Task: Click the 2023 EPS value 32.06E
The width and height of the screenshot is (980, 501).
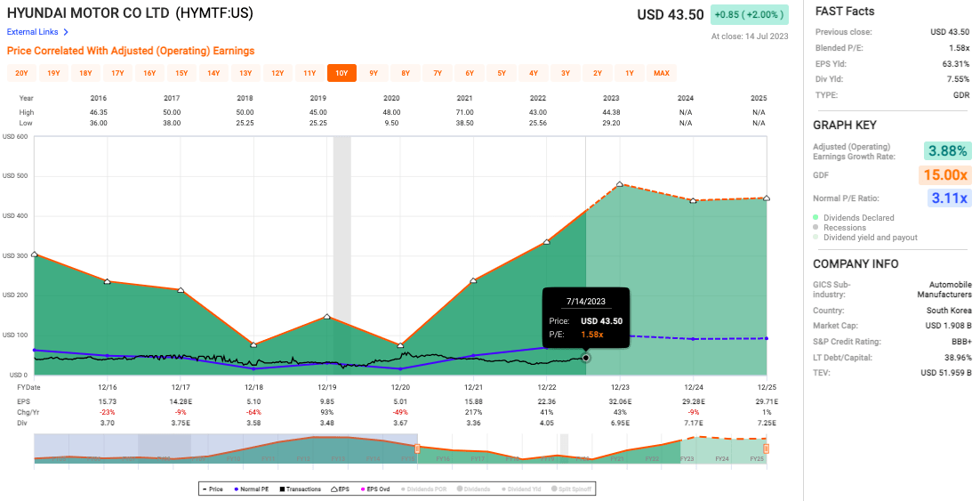Action: click(620, 401)
